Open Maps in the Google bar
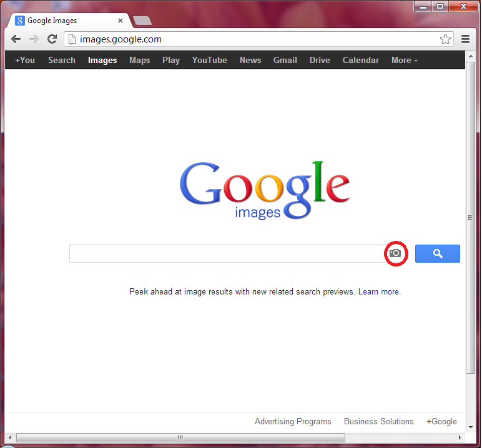The image size is (482, 448). point(140,61)
